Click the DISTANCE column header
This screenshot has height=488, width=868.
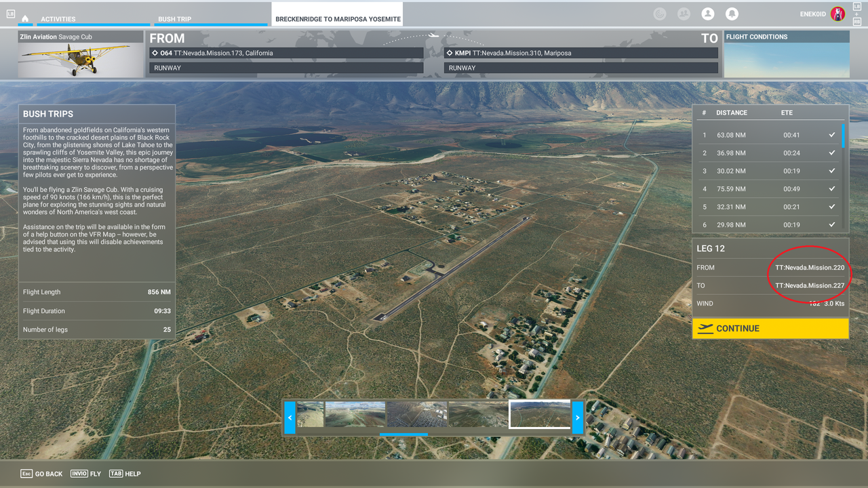732,113
